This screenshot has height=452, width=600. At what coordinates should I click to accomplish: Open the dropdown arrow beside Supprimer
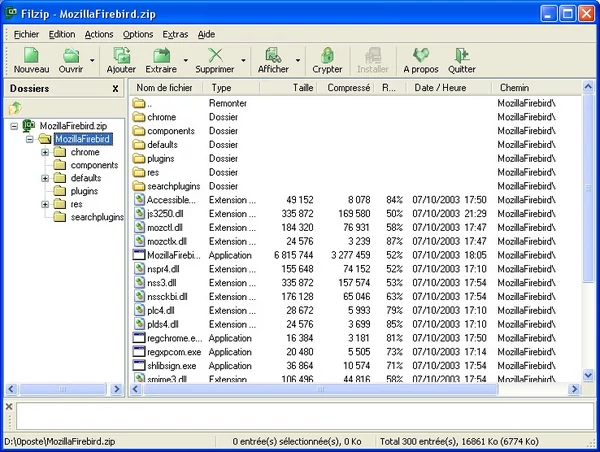point(243,60)
